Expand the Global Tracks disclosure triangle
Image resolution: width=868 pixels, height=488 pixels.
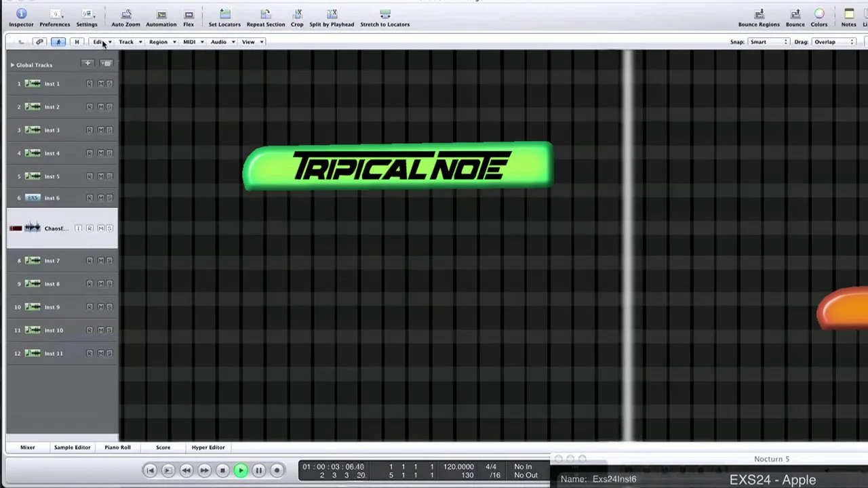(x=12, y=65)
